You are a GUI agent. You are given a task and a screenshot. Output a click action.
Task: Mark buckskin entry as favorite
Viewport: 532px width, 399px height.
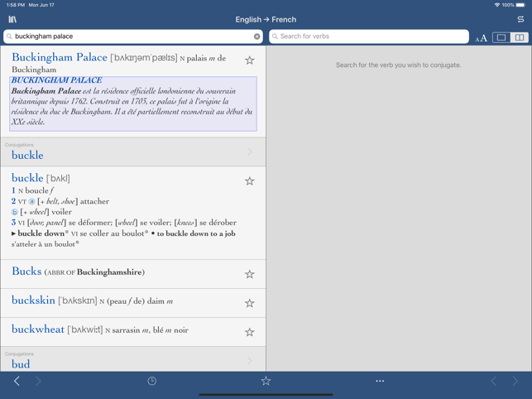coord(249,303)
